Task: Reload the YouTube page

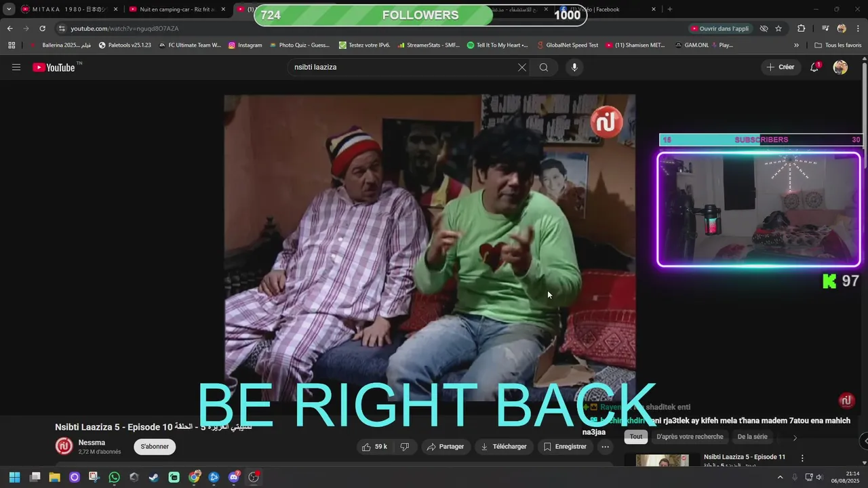Action: coord(42,28)
